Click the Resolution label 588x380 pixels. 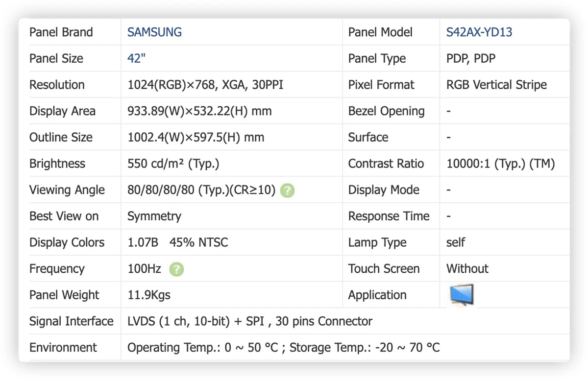click(x=57, y=85)
